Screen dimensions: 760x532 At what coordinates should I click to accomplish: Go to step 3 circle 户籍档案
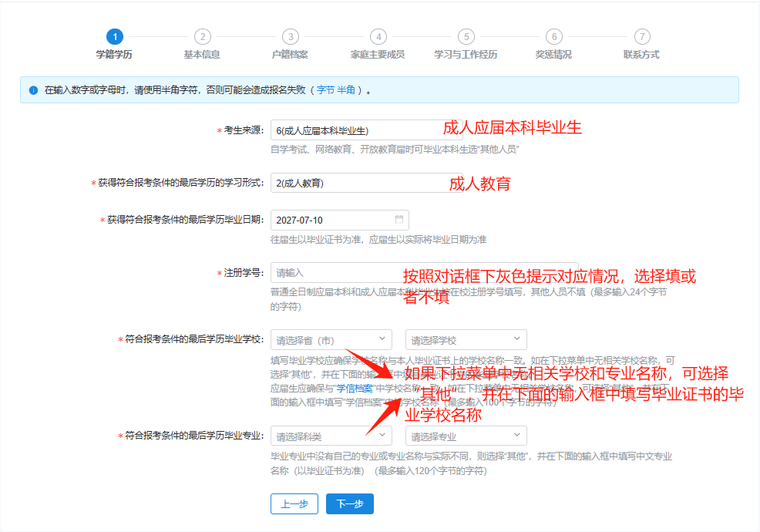click(291, 36)
